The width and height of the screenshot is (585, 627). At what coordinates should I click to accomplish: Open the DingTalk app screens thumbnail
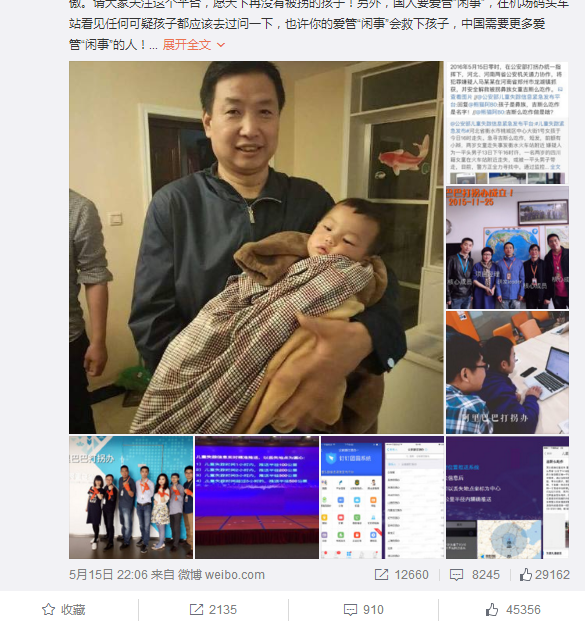[382, 497]
